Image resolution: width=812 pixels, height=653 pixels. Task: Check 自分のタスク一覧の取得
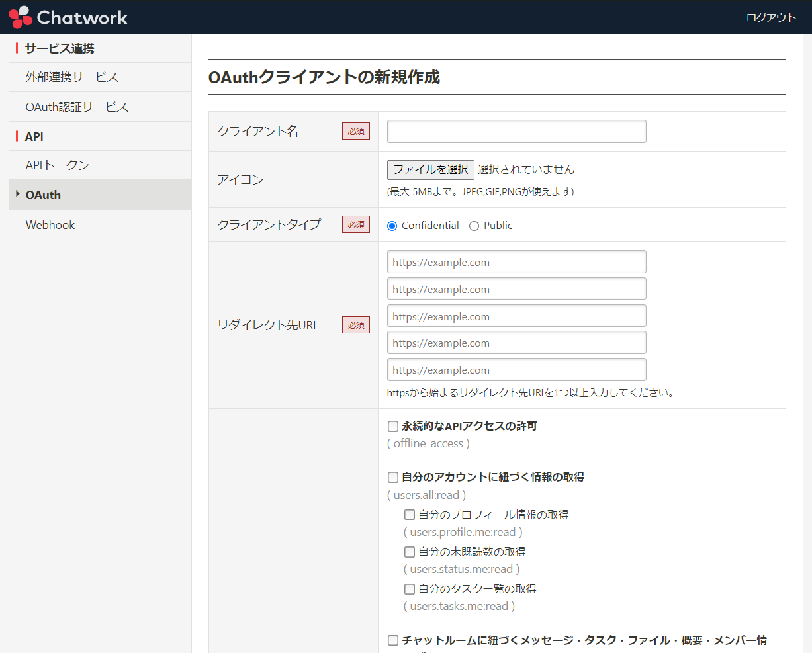click(410, 589)
